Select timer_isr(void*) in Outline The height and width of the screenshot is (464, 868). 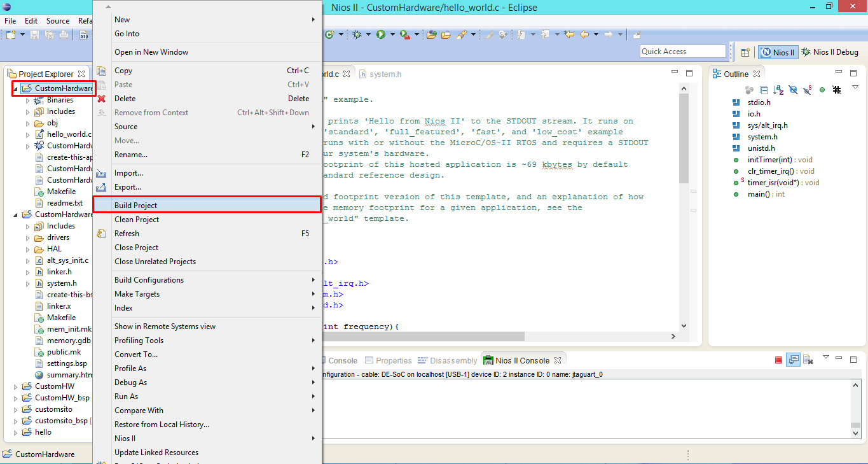(776, 183)
